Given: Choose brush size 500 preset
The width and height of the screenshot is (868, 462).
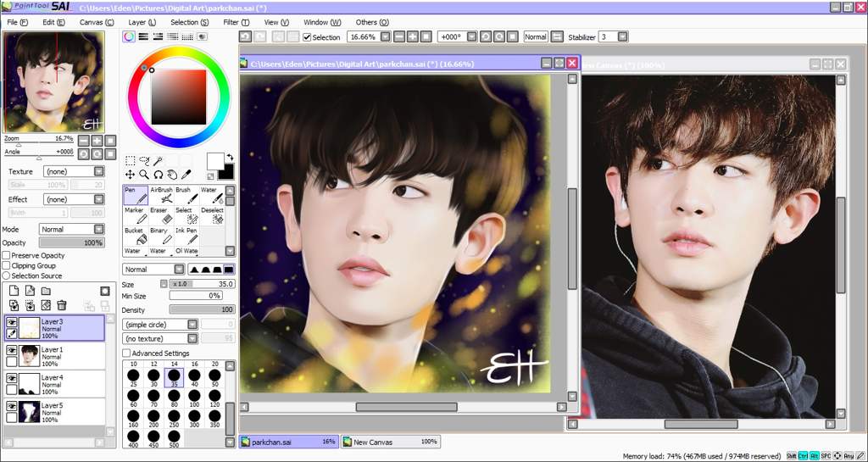Looking at the screenshot, I should 174,437.
